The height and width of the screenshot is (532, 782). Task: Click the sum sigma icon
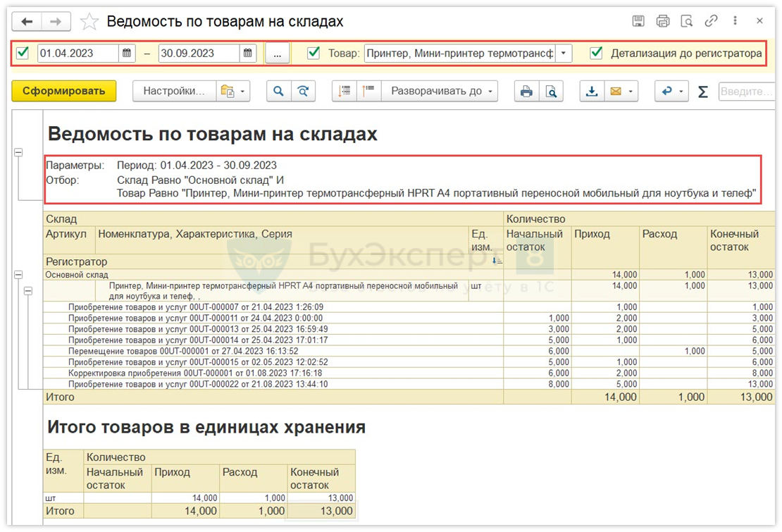click(702, 92)
